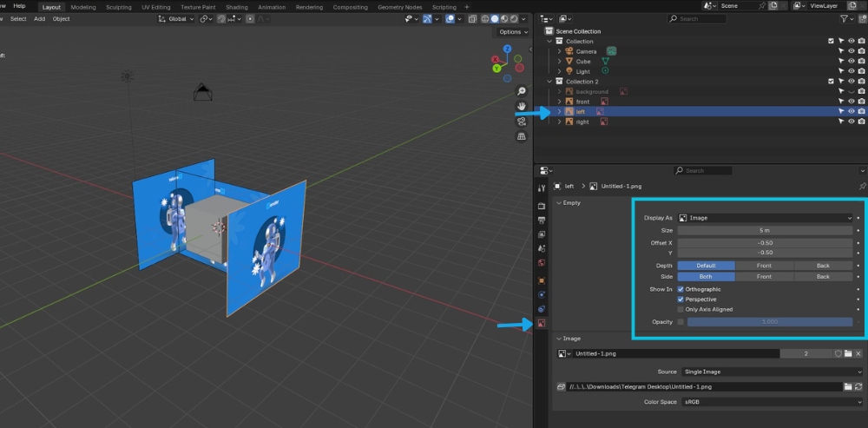Open the Display As dropdown
The height and width of the screenshot is (428, 868).
point(765,218)
